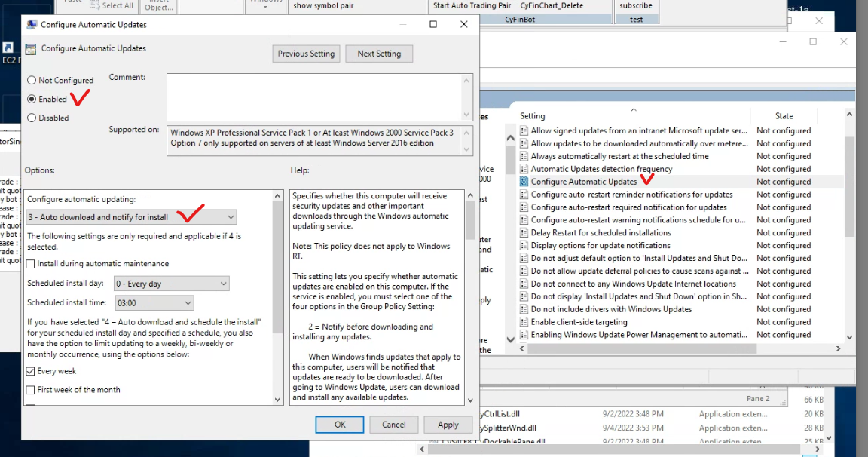Click icon for Always automatically restart setting
The image size is (868, 457).
(524, 156)
